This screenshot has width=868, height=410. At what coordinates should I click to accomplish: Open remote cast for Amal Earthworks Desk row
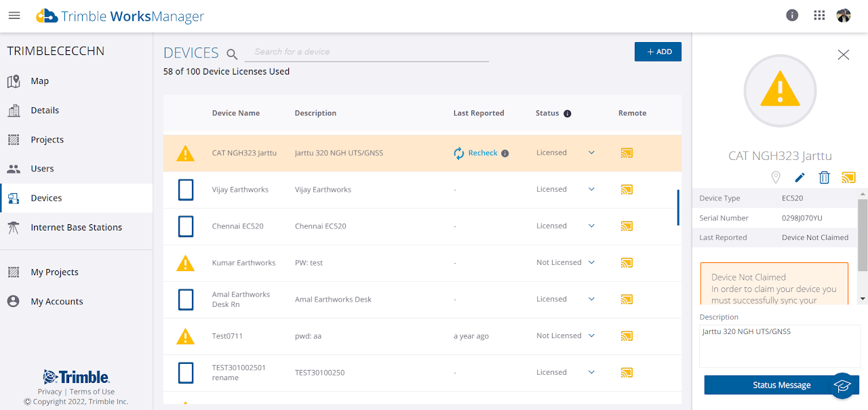point(627,300)
